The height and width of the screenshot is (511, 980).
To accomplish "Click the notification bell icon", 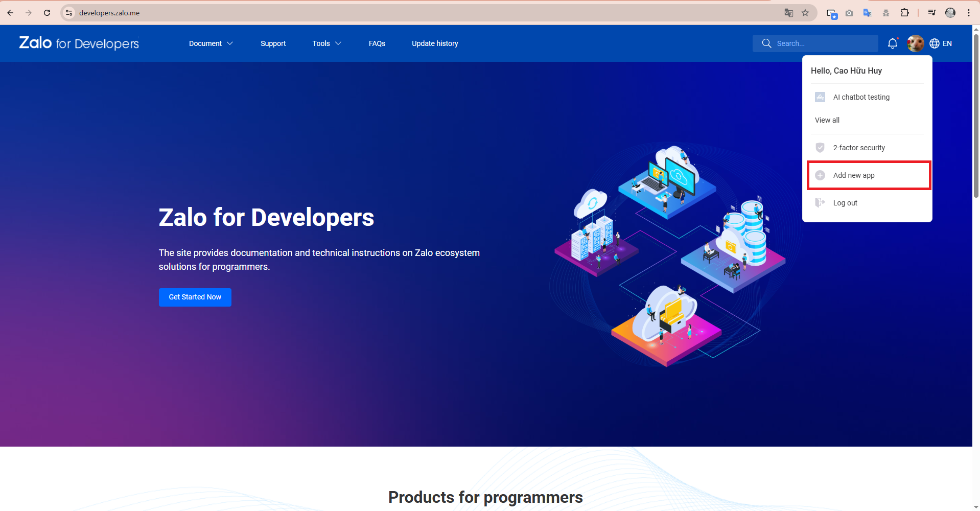I will 892,43.
